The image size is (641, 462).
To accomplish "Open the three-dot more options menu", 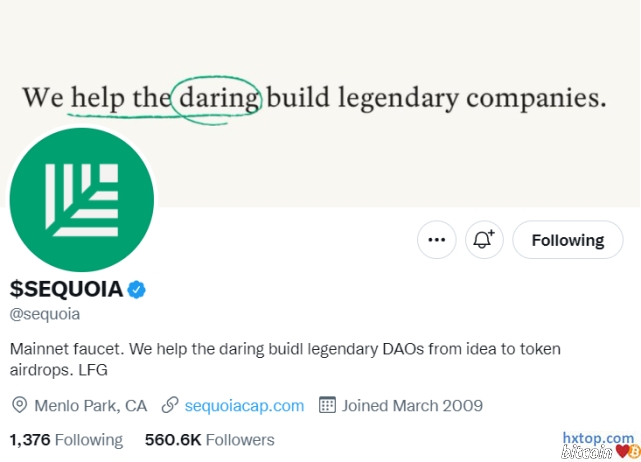I will pyautogui.click(x=436, y=240).
